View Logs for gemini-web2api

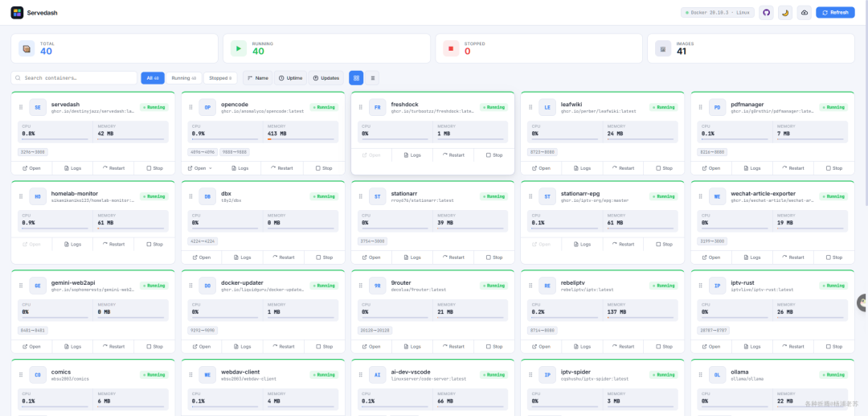pos(72,346)
